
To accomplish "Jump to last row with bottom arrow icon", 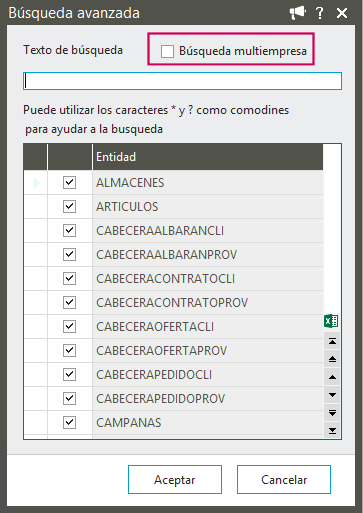I will pyautogui.click(x=332, y=431).
